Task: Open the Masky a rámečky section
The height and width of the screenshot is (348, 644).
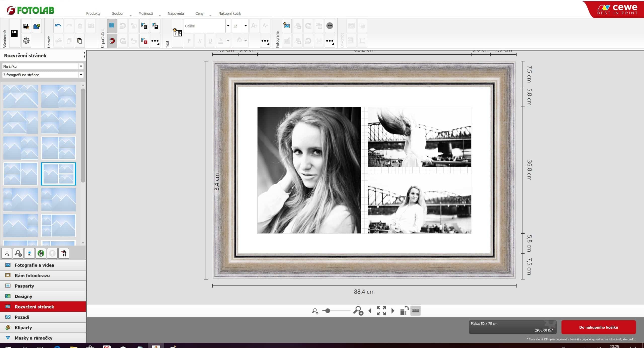Action: (x=43, y=338)
